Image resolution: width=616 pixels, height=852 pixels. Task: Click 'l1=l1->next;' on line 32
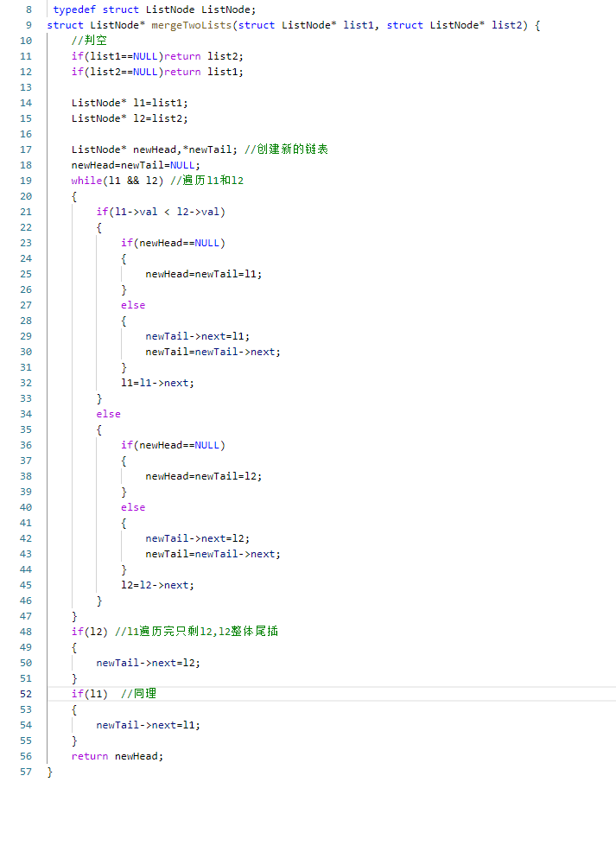pos(157,383)
